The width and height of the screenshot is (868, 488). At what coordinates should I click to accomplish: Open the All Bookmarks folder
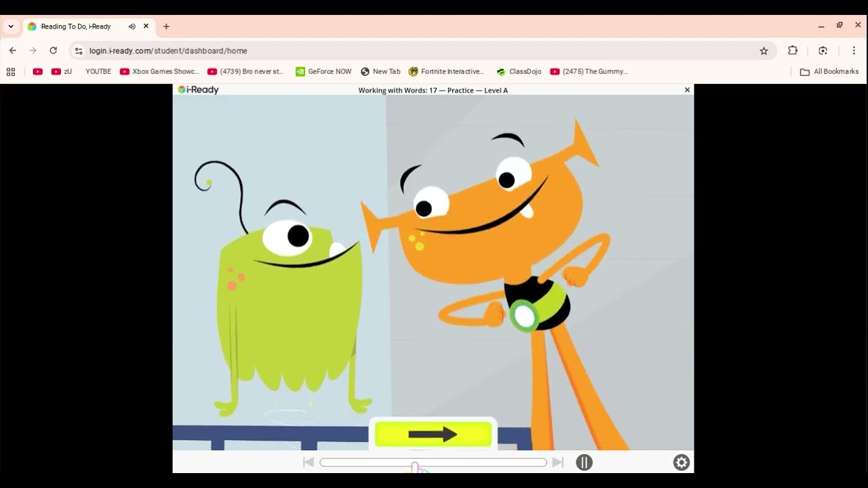(829, 71)
